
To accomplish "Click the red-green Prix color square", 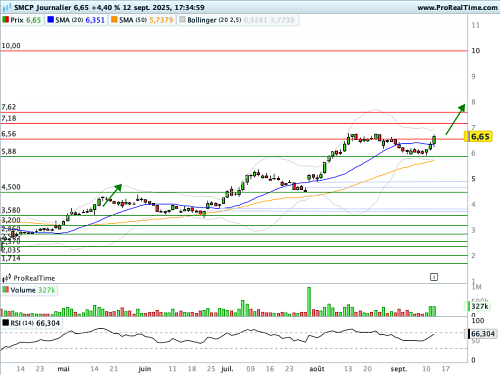I will pos(6,20).
